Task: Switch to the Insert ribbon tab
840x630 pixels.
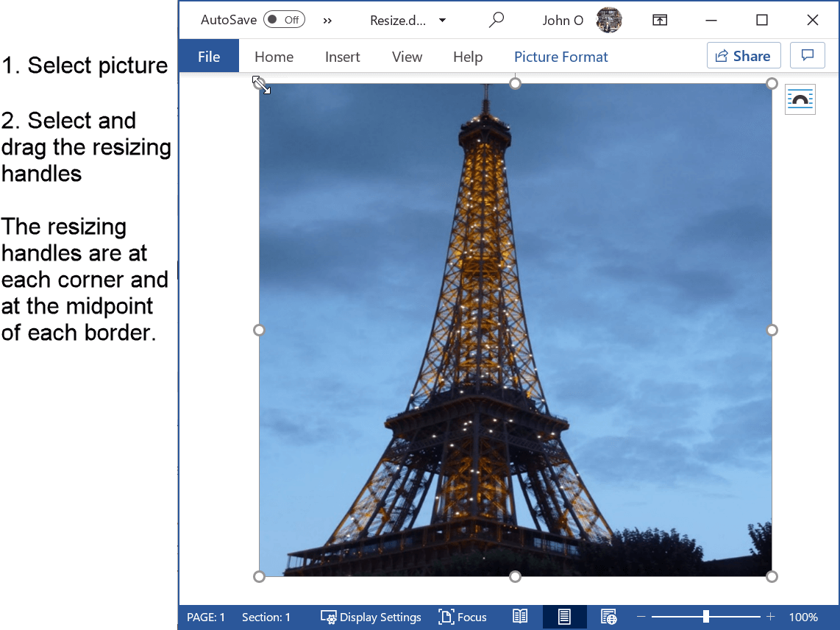Action: [x=342, y=56]
